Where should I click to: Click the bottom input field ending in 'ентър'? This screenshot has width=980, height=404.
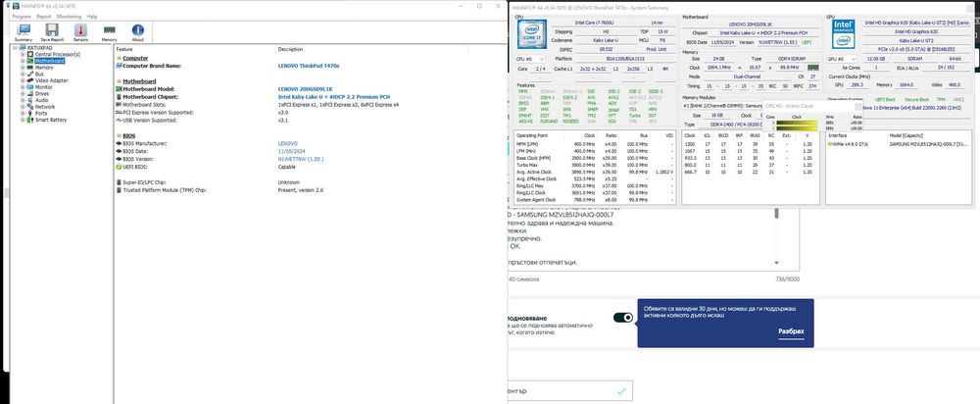click(x=570, y=391)
